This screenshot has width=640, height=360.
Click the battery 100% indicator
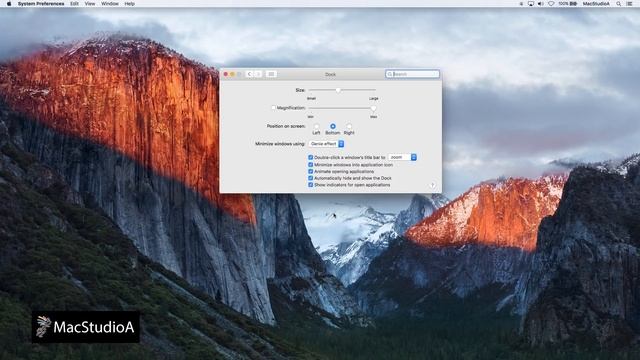[568, 4]
